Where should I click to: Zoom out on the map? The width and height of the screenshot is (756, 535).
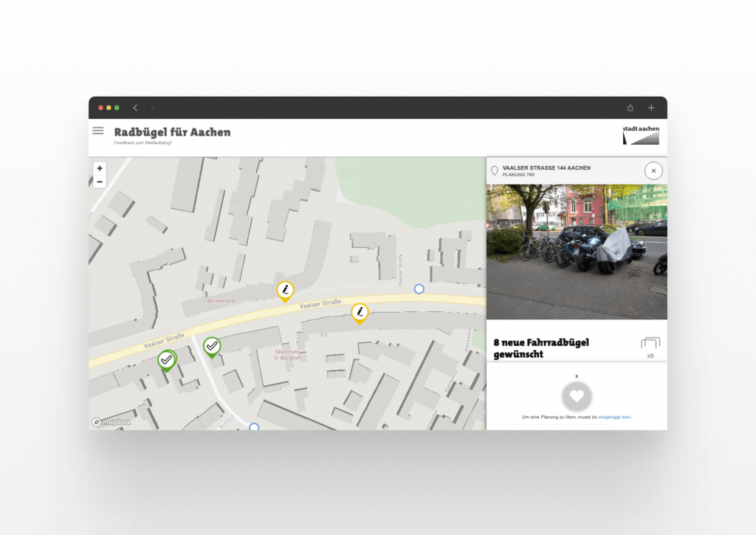tap(100, 182)
